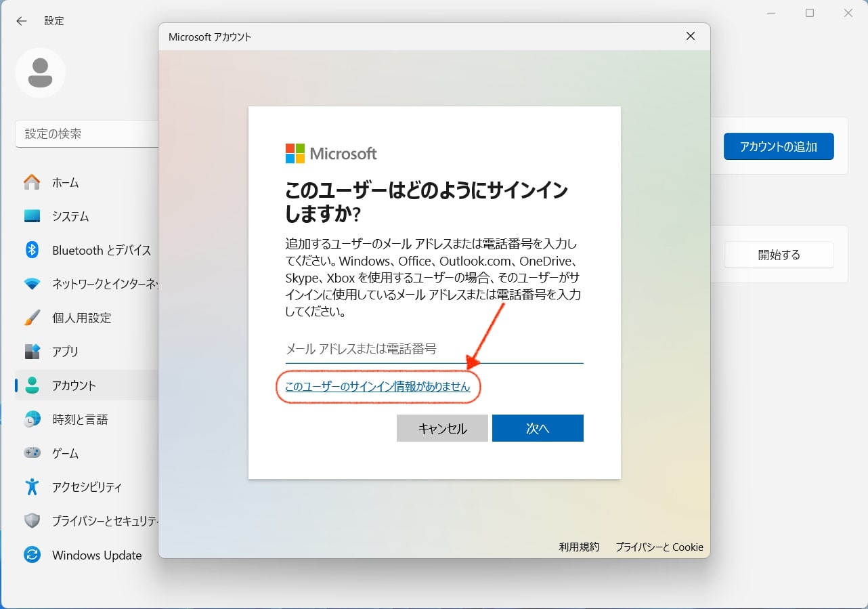Click the 設定の検索 search box
The width and height of the screenshot is (868, 609).
tap(87, 134)
